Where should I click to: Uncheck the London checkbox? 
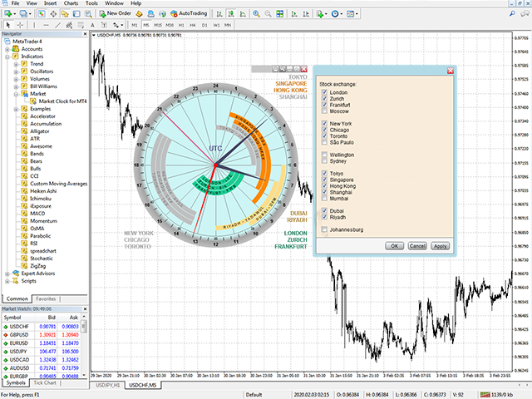click(324, 92)
